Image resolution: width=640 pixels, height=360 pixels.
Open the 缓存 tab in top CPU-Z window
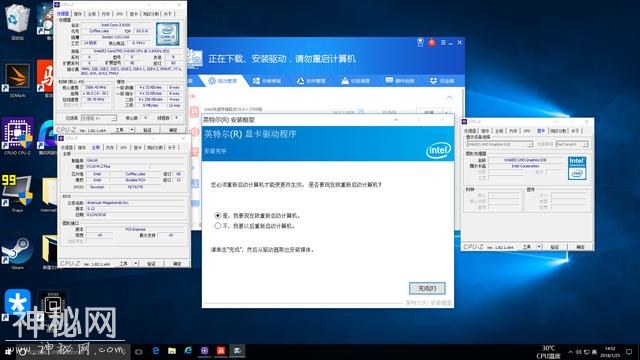point(78,14)
